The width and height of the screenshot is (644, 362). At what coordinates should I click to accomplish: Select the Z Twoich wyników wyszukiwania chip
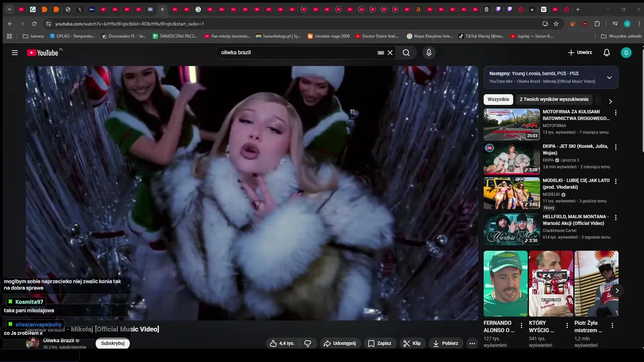click(554, 100)
